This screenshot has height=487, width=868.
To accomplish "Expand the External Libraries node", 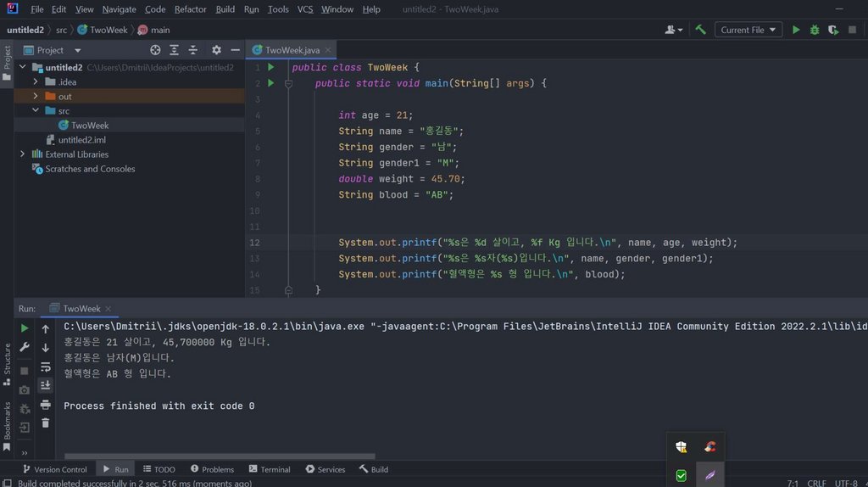I will click(23, 154).
